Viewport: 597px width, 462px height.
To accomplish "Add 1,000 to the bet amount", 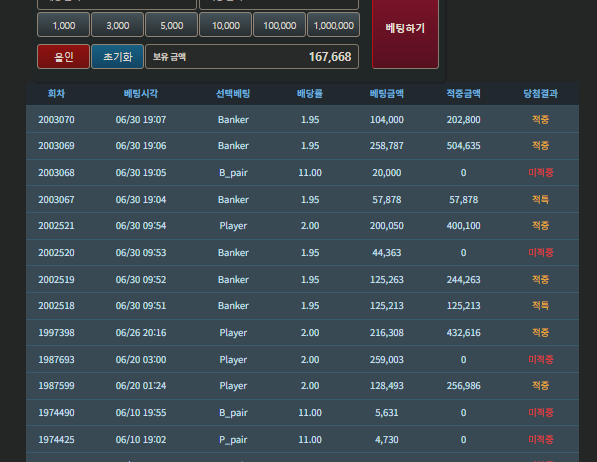I will [x=64, y=25].
